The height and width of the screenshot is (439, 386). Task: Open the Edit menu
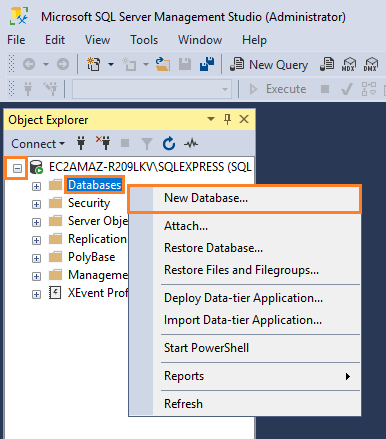tap(55, 40)
